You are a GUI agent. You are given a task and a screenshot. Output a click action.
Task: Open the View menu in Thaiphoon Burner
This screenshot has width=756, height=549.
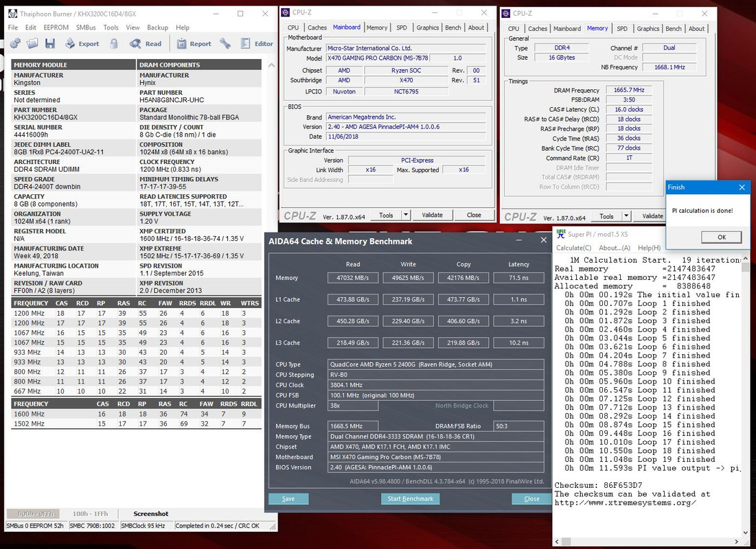point(133,27)
